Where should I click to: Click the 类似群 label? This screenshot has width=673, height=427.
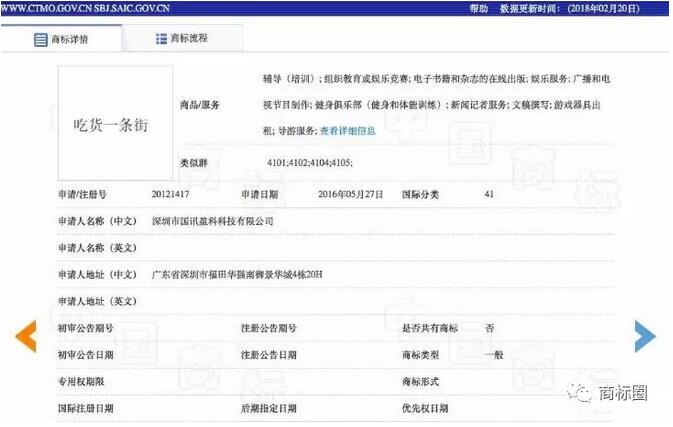(194, 163)
